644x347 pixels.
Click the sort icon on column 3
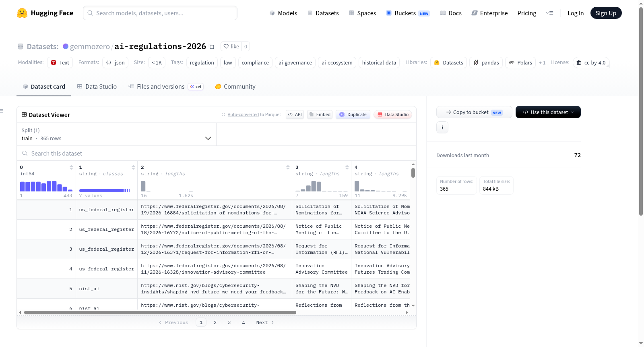click(x=347, y=167)
